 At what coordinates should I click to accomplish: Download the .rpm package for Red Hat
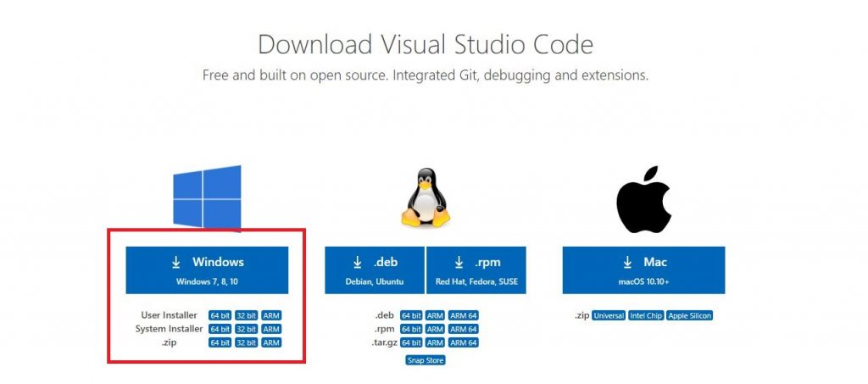point(476,270)
